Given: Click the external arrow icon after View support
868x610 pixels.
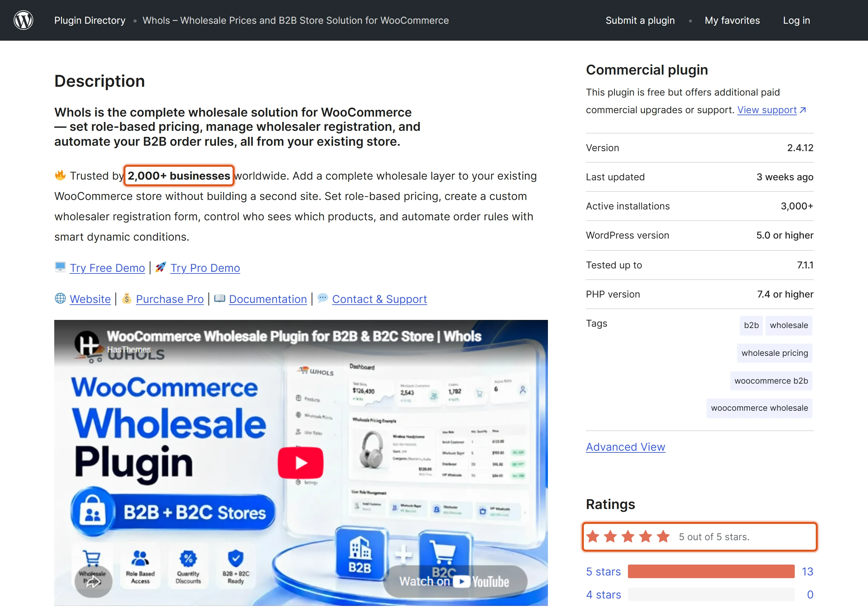Looking at the screenshot, I should point(803,110).
